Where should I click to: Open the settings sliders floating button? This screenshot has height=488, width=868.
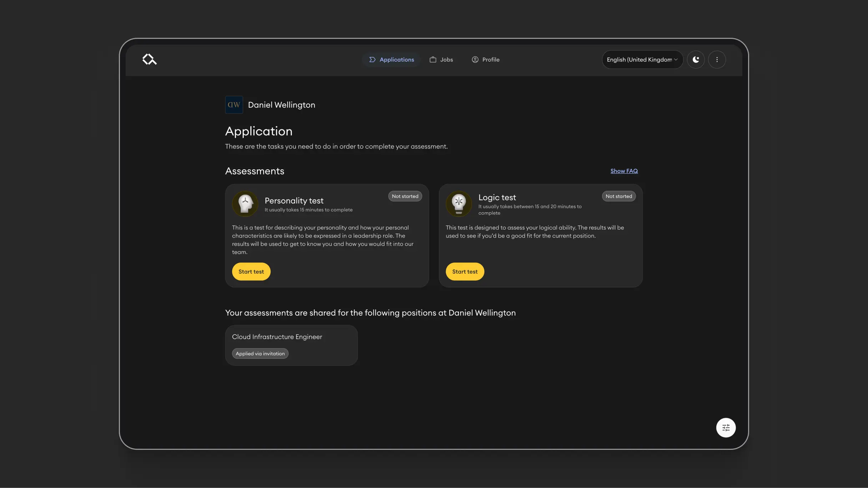click(x=726, y=427)
